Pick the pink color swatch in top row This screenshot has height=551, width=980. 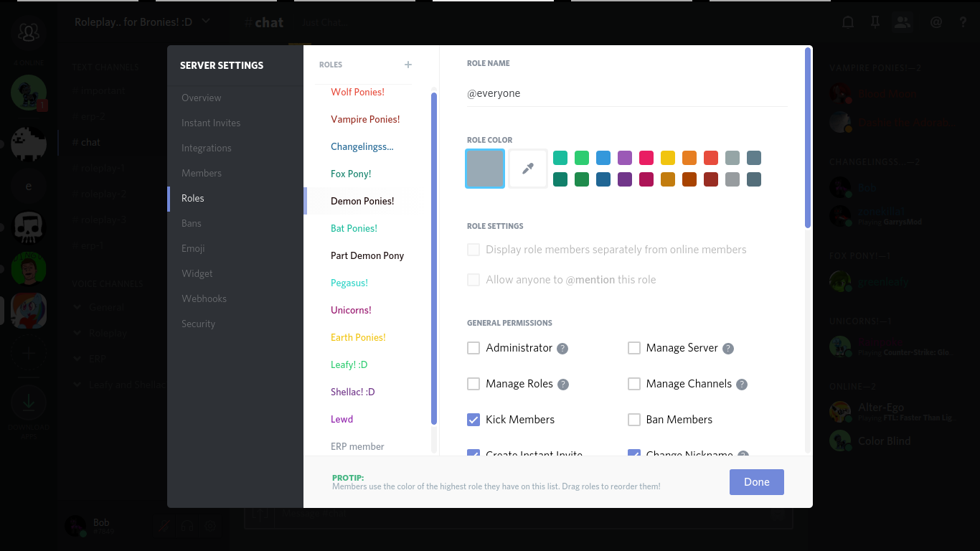click(646, 158)
